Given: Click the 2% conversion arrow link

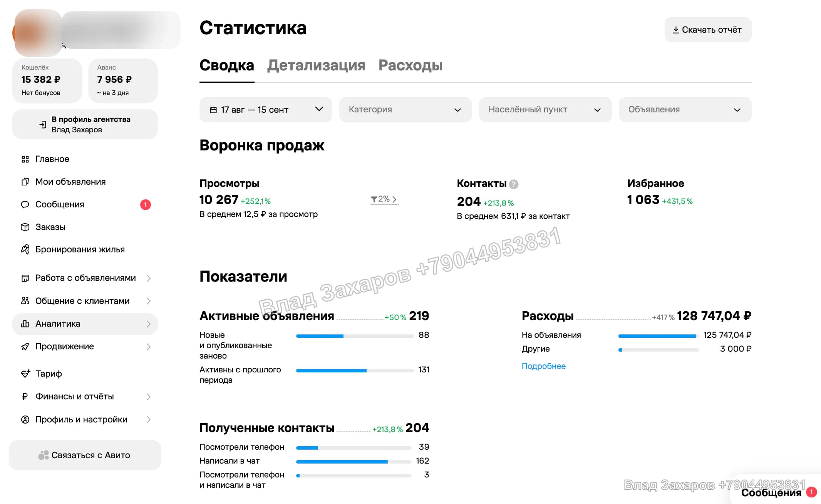Looking at the screenshot, I should [x=384, y=199].
